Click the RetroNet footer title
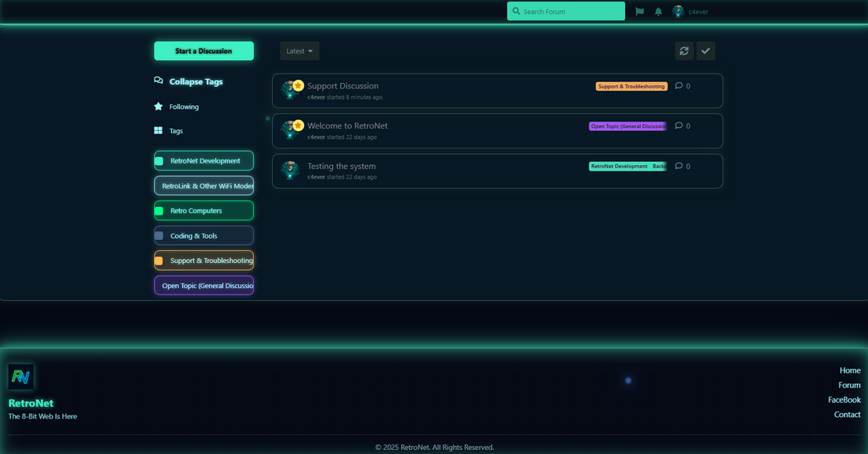This screenshot has height=454, width=868. (31, 403)
